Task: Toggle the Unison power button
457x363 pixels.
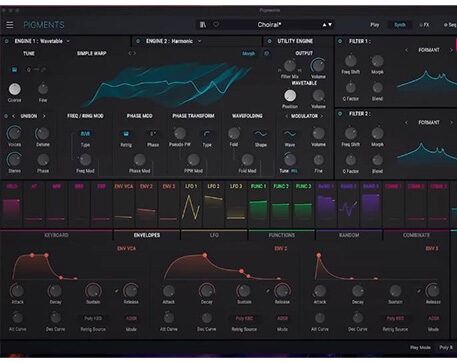Action: 6,116
